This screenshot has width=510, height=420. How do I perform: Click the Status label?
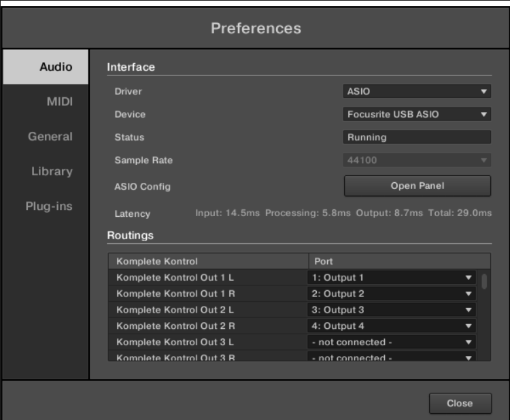[x=129, y=137]
